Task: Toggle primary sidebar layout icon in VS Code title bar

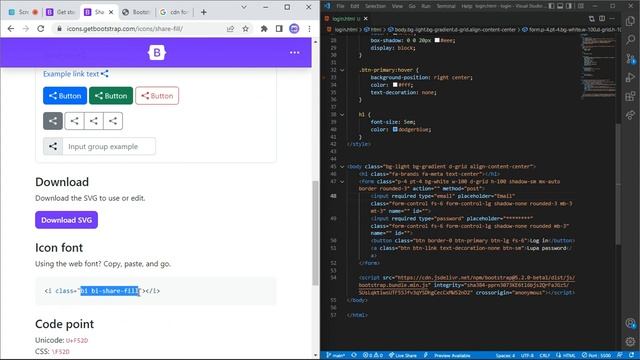Action: pyautogui.click(x=551, y=6)
